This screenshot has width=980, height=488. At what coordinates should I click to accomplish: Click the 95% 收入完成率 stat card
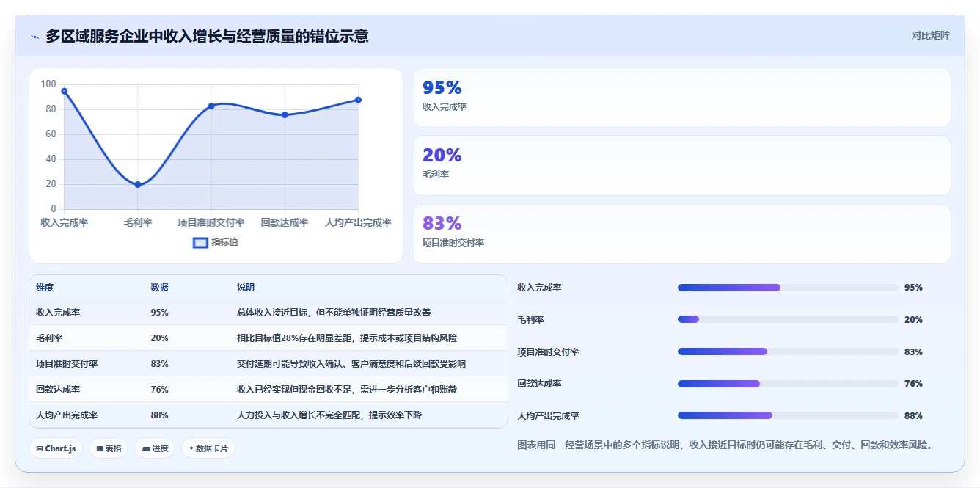tap(681, 98)
